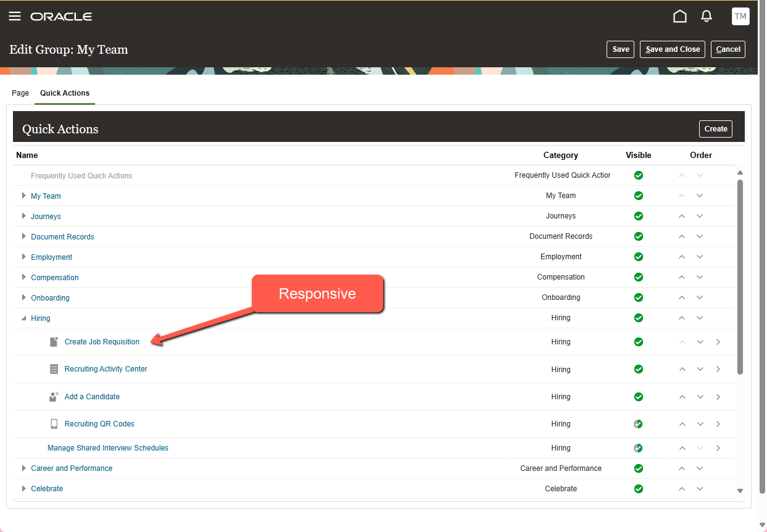Click the TM user avatar icon
The image size is (767, 532).
pyautogui.click(x=740, y=16)
